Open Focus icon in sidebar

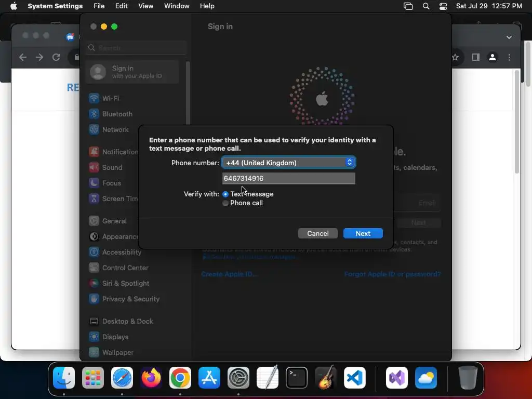point(94,183)
